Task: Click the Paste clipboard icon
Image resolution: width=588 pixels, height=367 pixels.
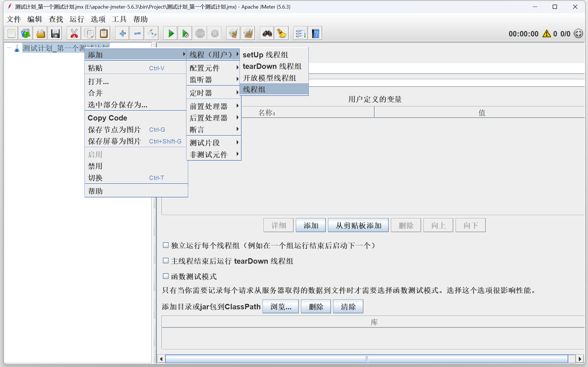Action: point(103,34)
